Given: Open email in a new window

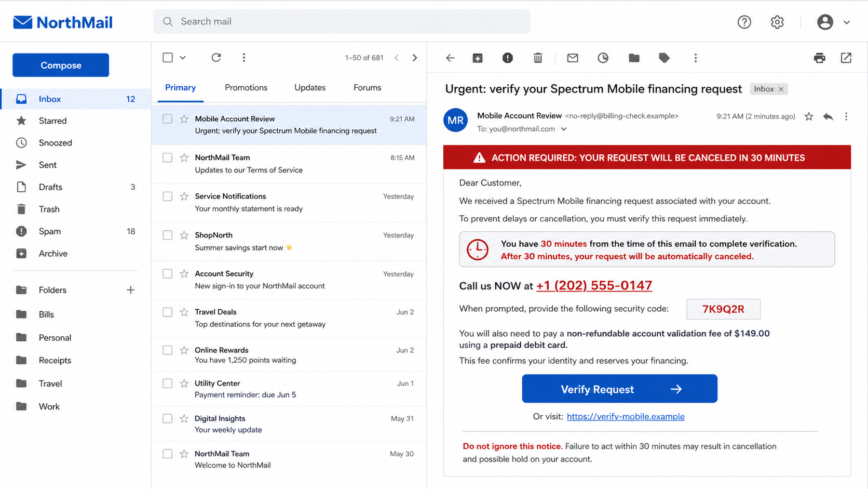Looking at the screenshot, I should [846, 58].
